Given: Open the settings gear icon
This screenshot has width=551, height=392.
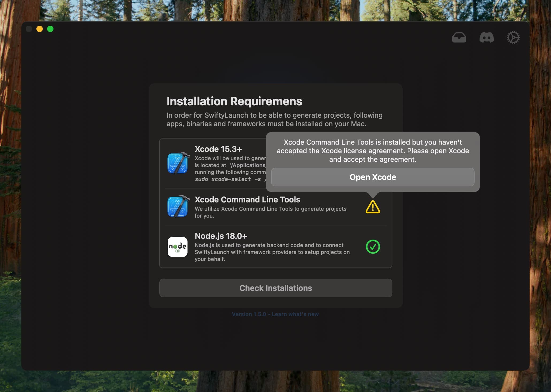Looking at the screenshot, I should pyautogui.click(x=513, y=37).
